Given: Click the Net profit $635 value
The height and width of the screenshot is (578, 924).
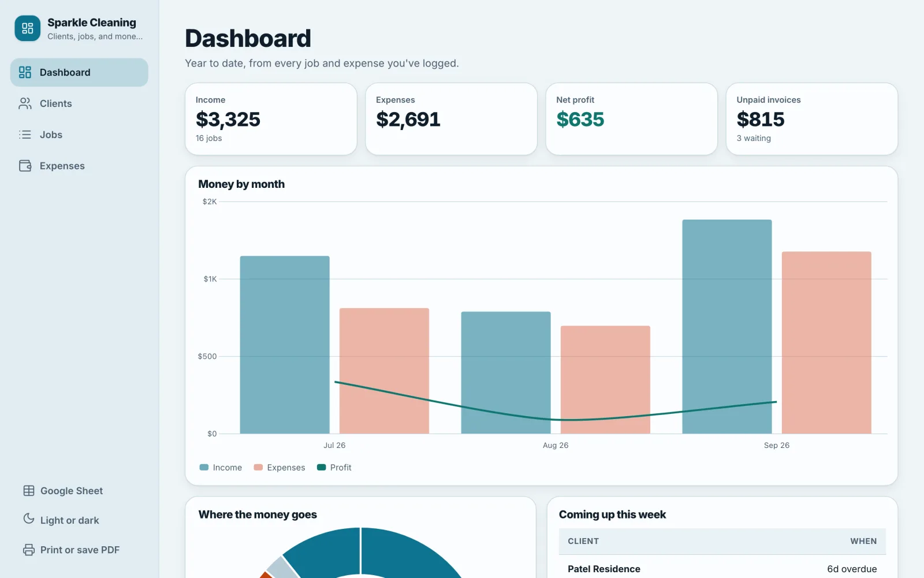Looking at the screenshot, I should 580,119.
